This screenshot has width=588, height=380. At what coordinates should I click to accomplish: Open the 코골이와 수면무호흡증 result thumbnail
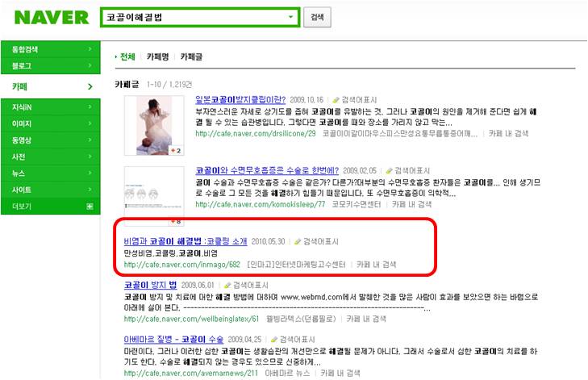tap(154, 196)
